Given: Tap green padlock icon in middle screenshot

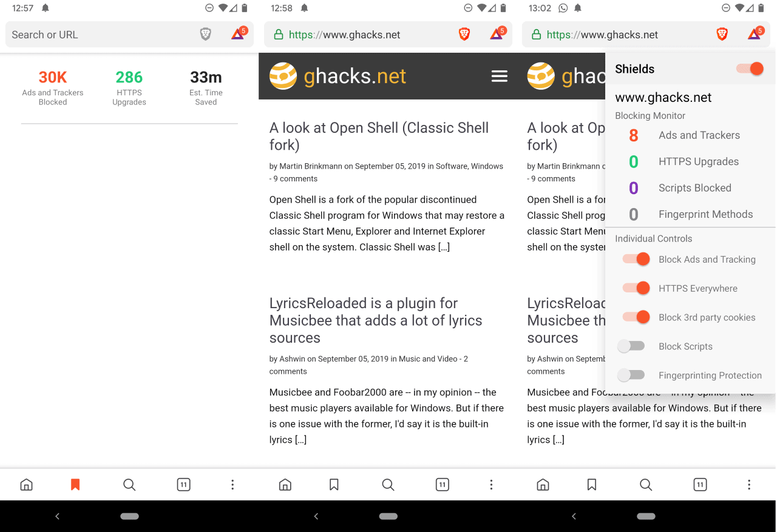Looking at the screenshot, I should (278, 35).
